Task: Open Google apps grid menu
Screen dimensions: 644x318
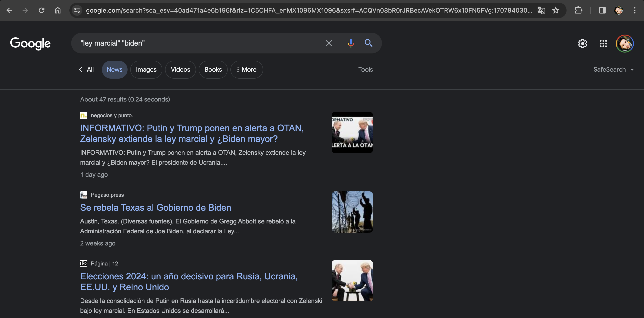Action: pos(603,44)
